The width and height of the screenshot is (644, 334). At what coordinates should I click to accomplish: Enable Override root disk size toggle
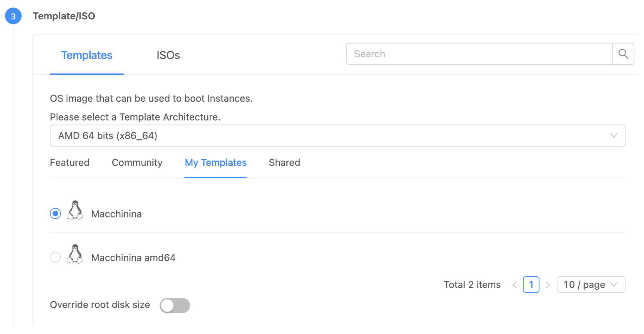(x=174, y=306)
